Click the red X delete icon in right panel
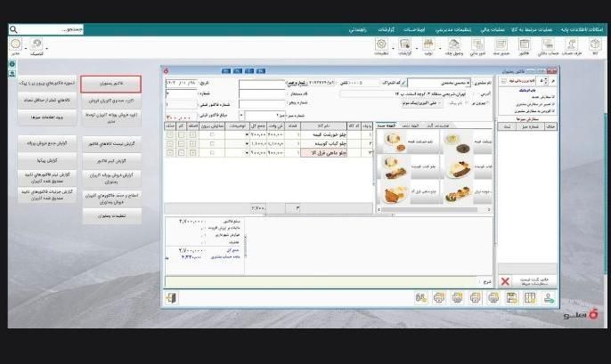 click(505, 281)
